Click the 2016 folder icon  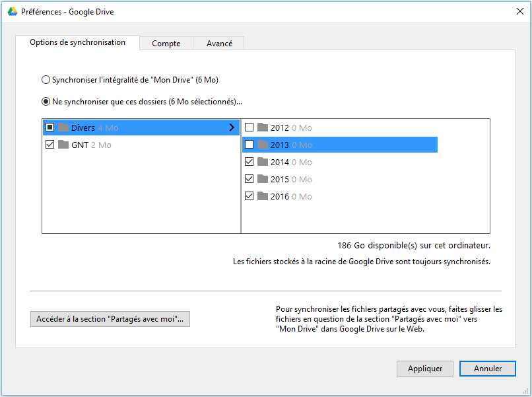tap(263, 196)
